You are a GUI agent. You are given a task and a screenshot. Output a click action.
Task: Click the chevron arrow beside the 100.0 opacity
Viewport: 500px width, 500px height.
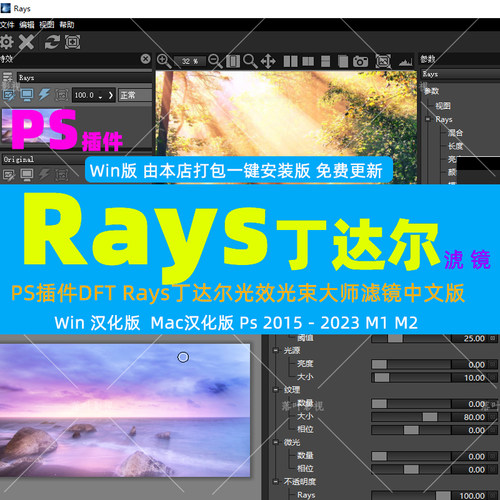tap(111, 95)
